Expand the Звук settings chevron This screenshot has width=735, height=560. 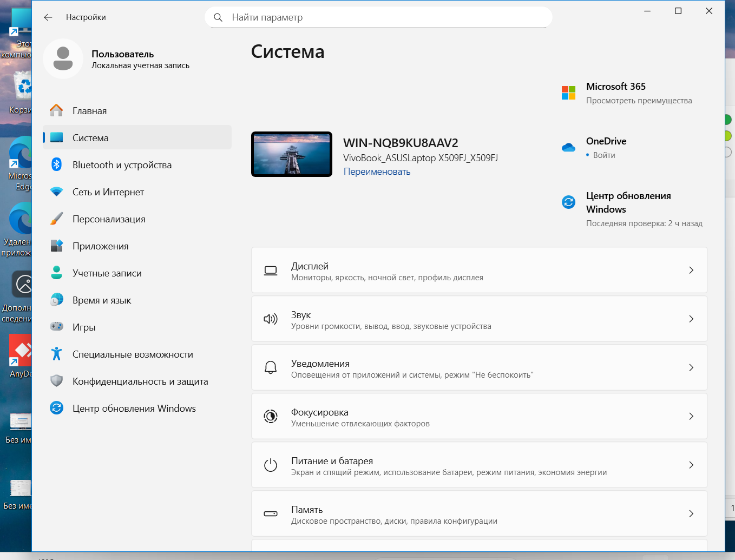click(691, 319)
